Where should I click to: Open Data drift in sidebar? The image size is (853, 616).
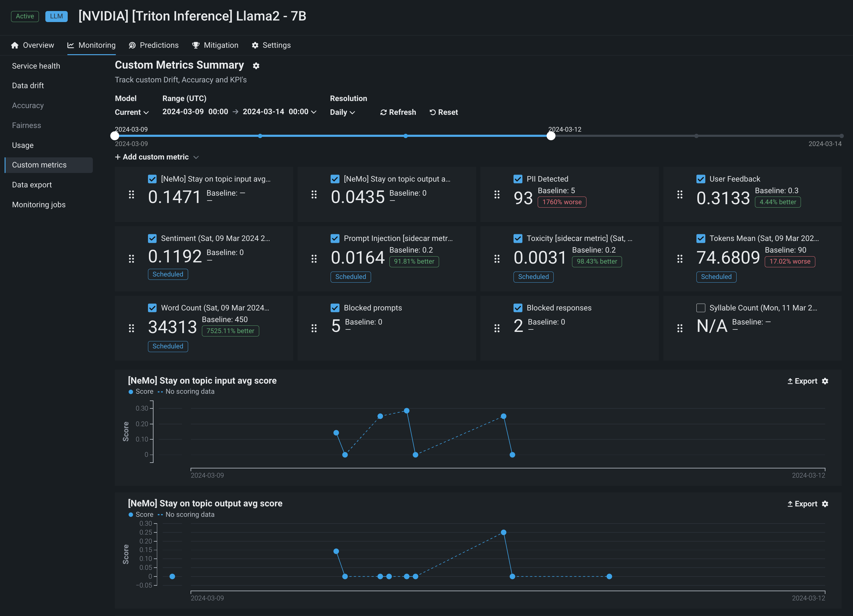point(28,86)
